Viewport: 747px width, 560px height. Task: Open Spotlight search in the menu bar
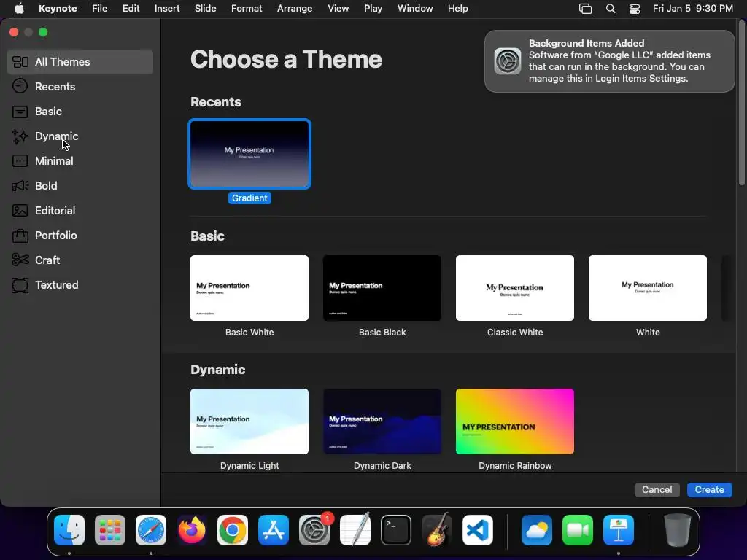611,9
